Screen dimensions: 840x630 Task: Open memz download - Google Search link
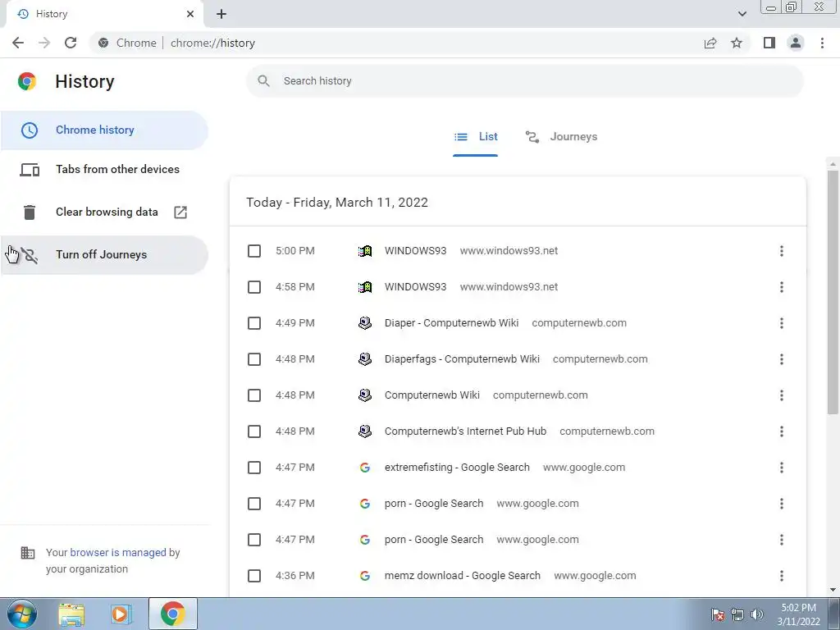463,576
